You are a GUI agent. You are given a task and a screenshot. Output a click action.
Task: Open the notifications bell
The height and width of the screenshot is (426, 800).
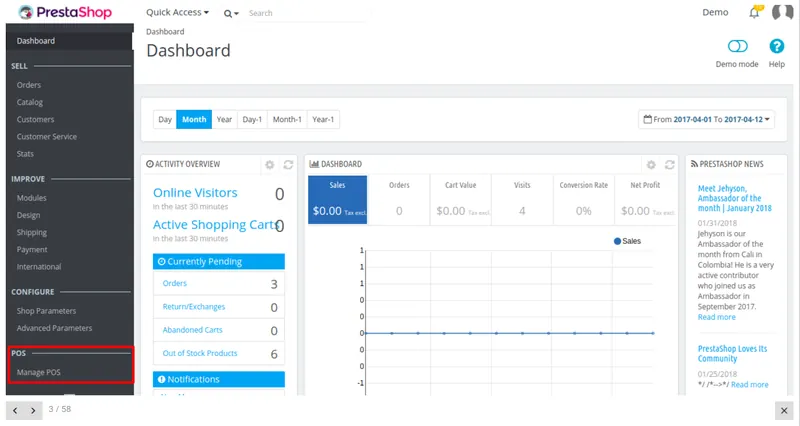(755, 12)
